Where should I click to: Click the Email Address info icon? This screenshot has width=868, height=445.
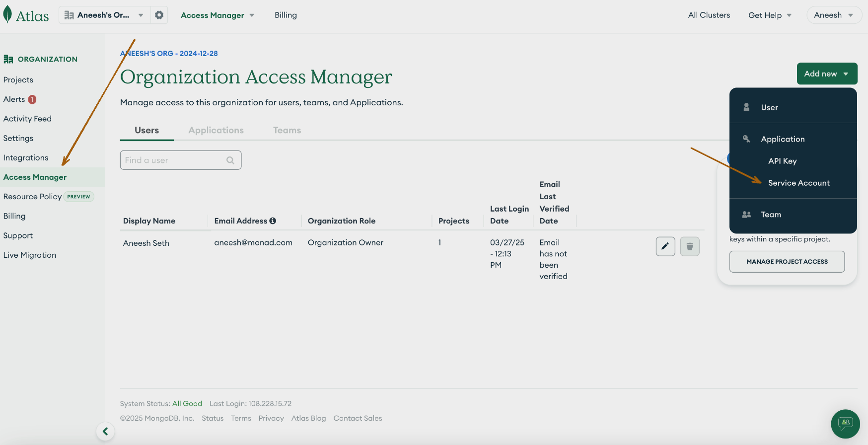point(273,221)
